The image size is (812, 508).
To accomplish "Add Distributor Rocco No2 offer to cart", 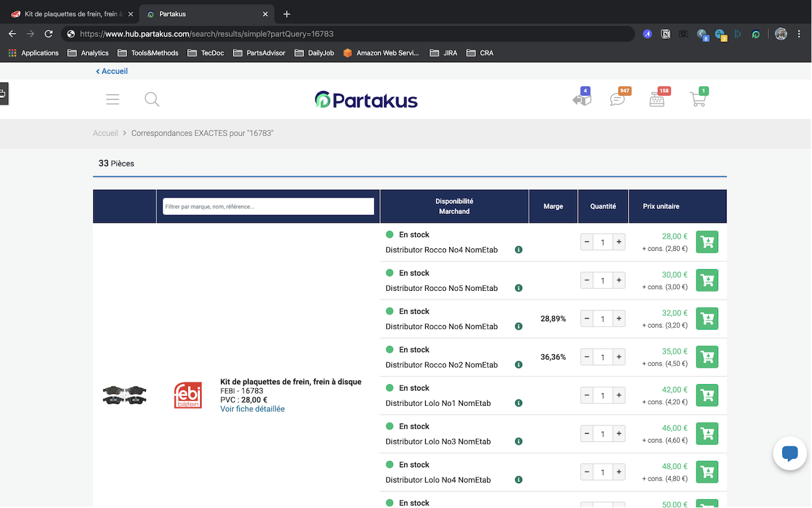I will 707,357.
